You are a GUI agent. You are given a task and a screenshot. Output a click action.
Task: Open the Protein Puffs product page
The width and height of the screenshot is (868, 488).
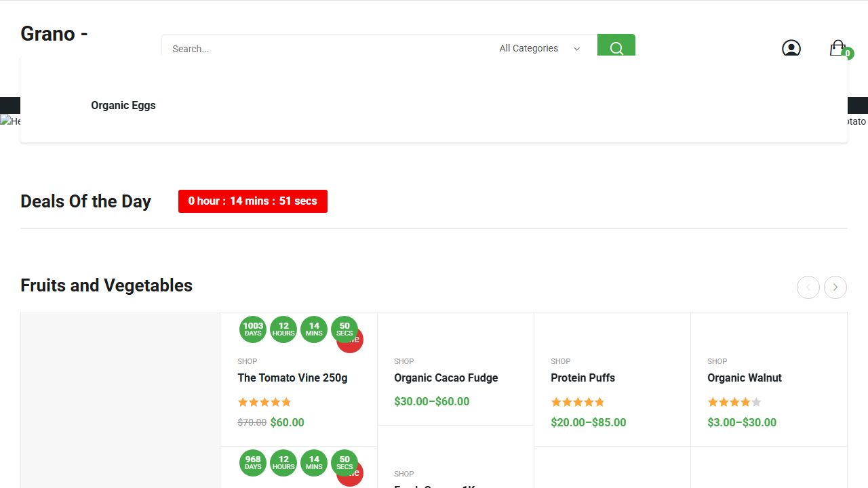tap(583, 378)
